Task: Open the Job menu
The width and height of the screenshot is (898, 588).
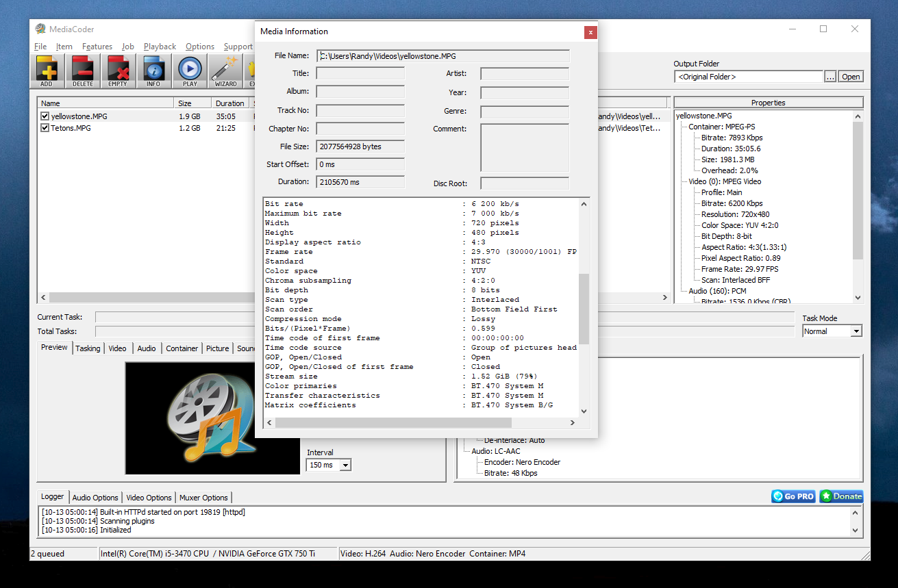Action: coord(128,47)
